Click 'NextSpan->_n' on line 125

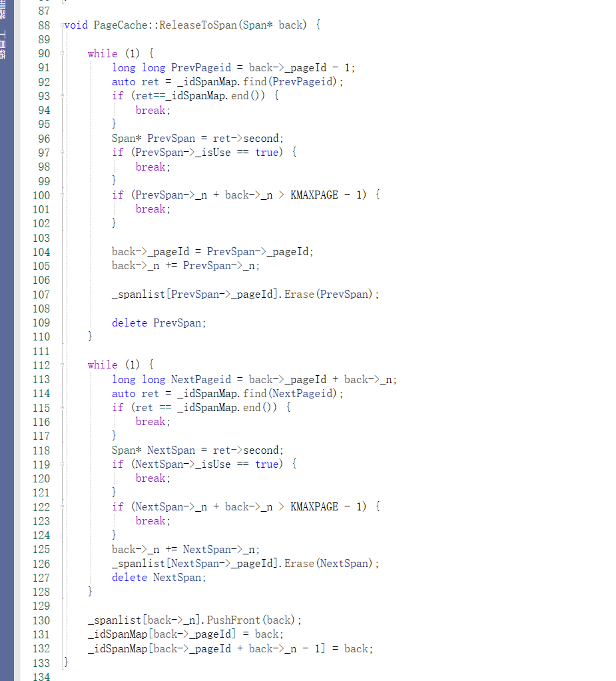pyautogui.click(x=219, y=550)
